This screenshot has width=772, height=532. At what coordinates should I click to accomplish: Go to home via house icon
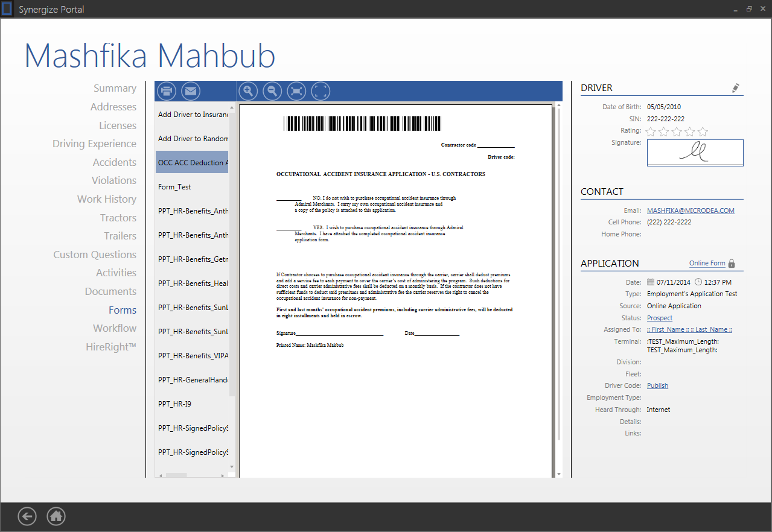56,516
